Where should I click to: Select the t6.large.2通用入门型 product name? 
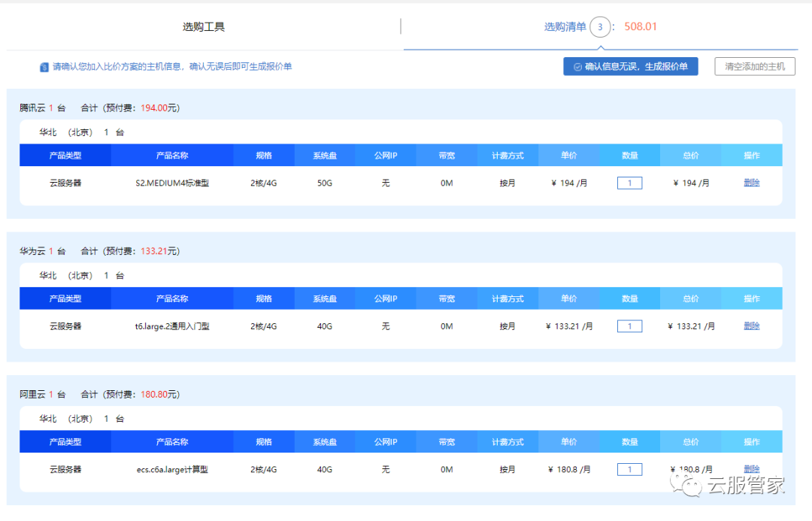[172, 326]
